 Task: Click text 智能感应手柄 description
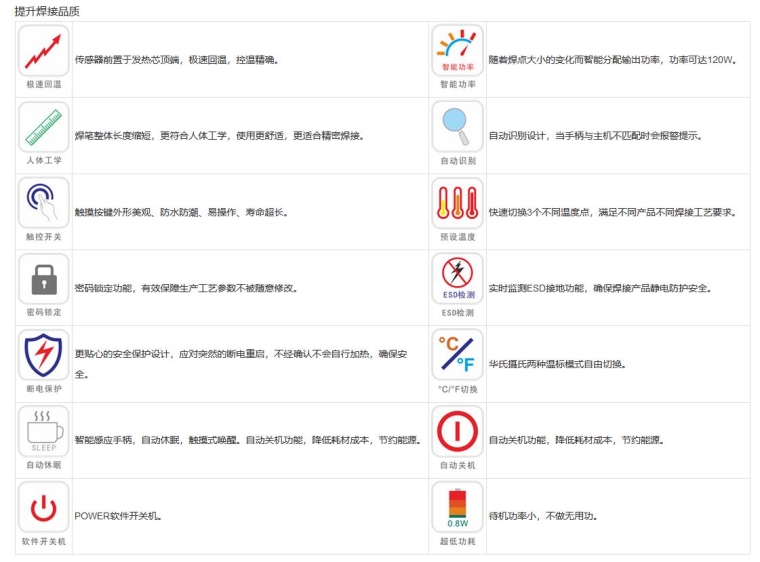[x=248, y=440]
